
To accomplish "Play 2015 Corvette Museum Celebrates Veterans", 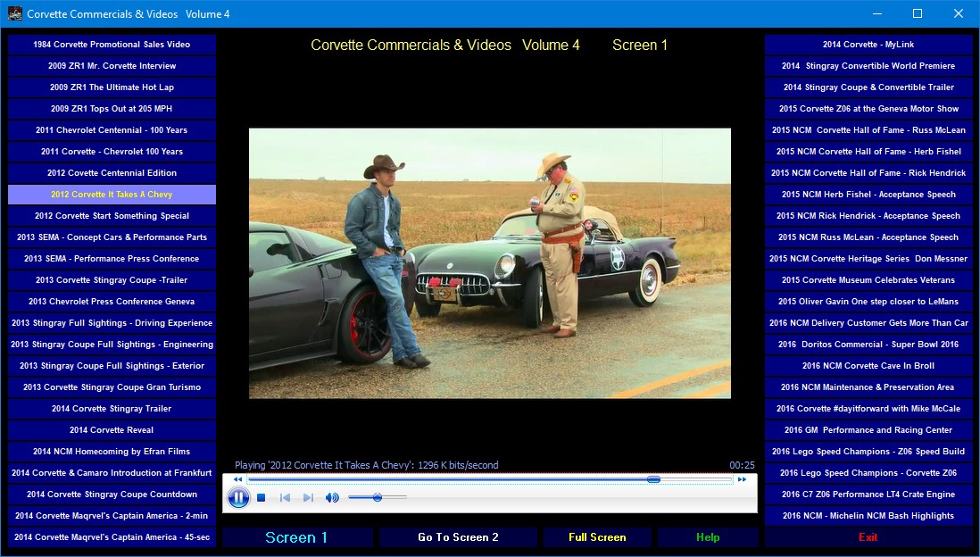I will 868,280.
